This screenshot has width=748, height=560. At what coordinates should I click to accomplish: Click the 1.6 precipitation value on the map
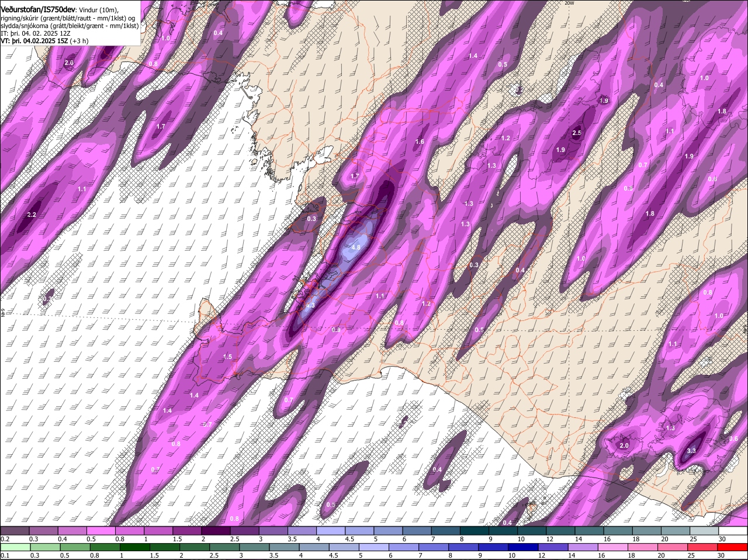point(420,142)
